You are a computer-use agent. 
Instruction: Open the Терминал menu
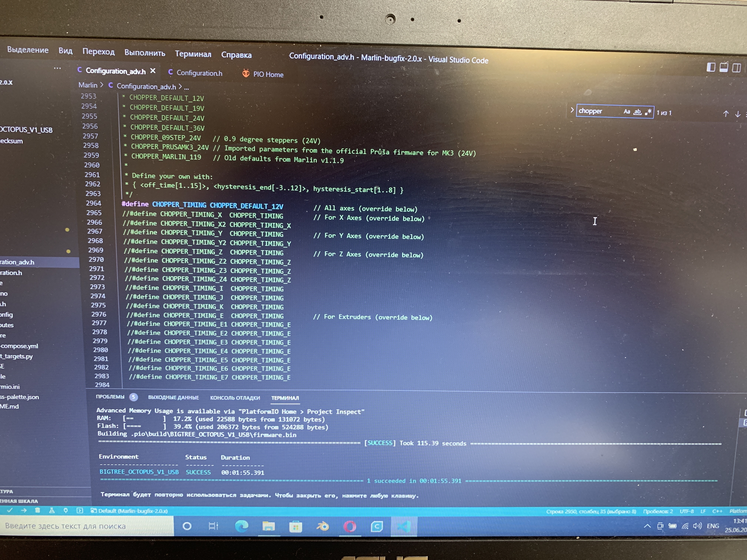[x=193, y=54]
